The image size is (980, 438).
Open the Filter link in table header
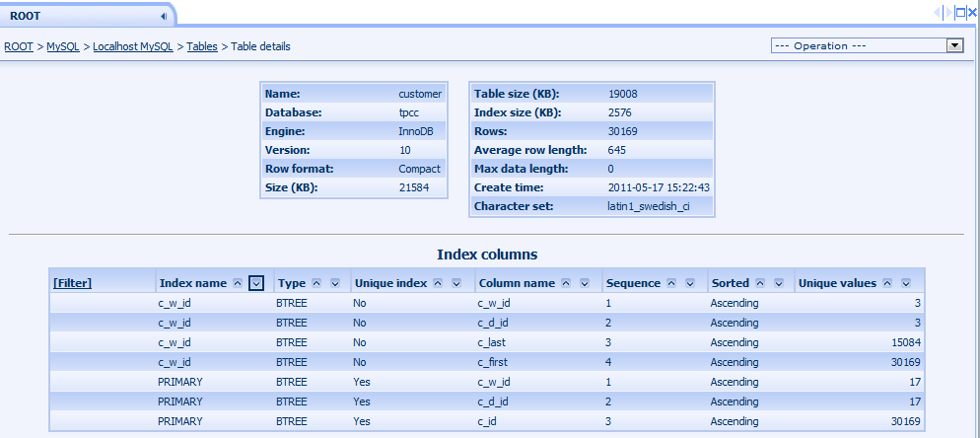[73, 283]
